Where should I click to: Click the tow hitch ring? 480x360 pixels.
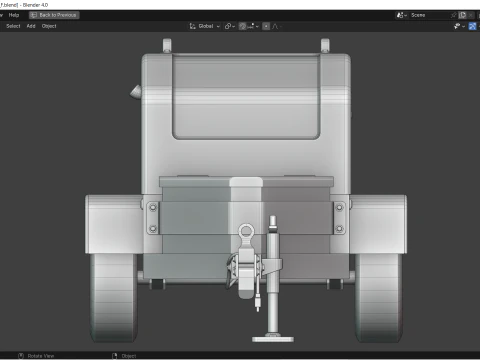[x=246, y=231]
